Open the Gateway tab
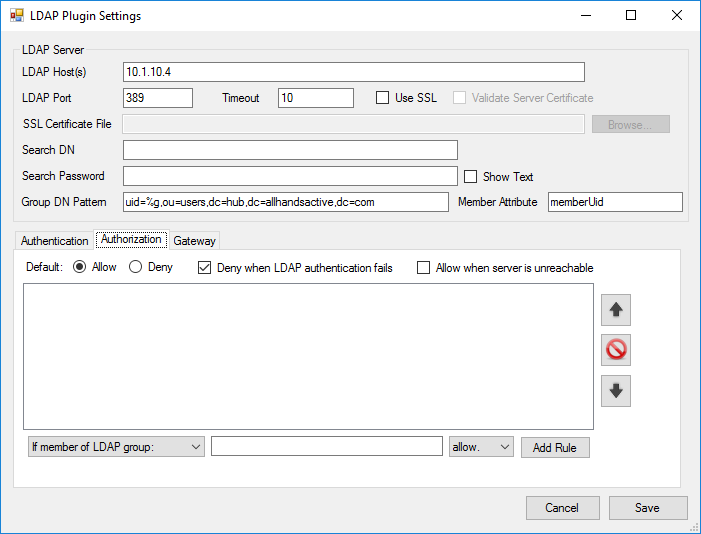701x534 pixels. pos(194,241)
